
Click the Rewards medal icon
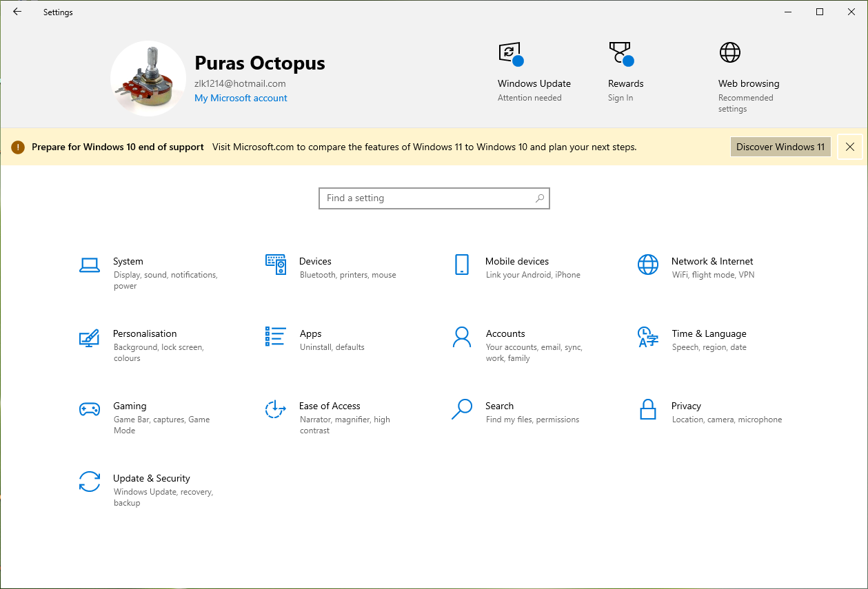[x=621, y=54]
